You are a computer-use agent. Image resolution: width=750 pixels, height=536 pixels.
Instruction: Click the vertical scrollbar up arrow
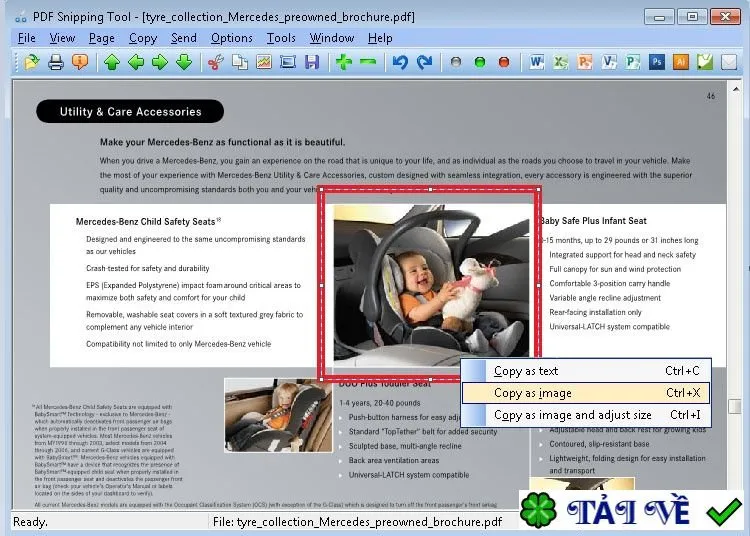pyautogui.click(x=736, y=89)
